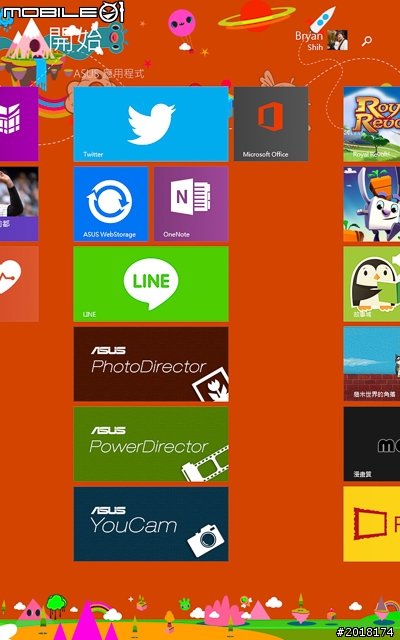Screen dimensions: 400x640
Task: Open the yellow tile with red frame
Action: (372, 524)
